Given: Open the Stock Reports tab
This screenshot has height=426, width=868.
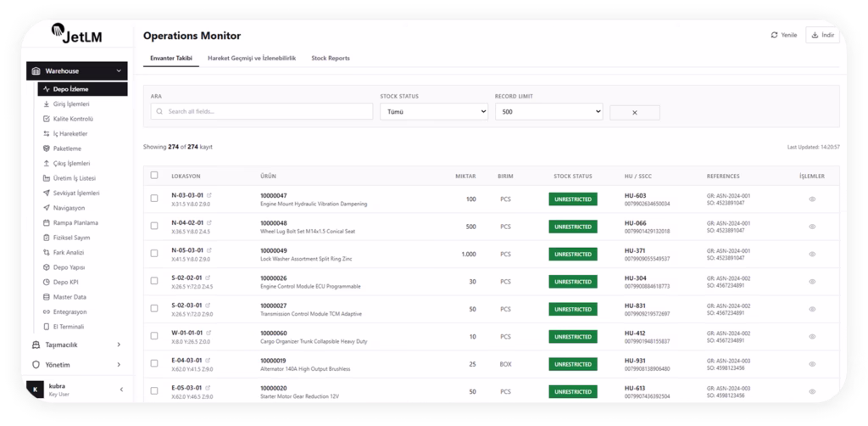Looking at the screenshot, I should [x=331, y=59].
